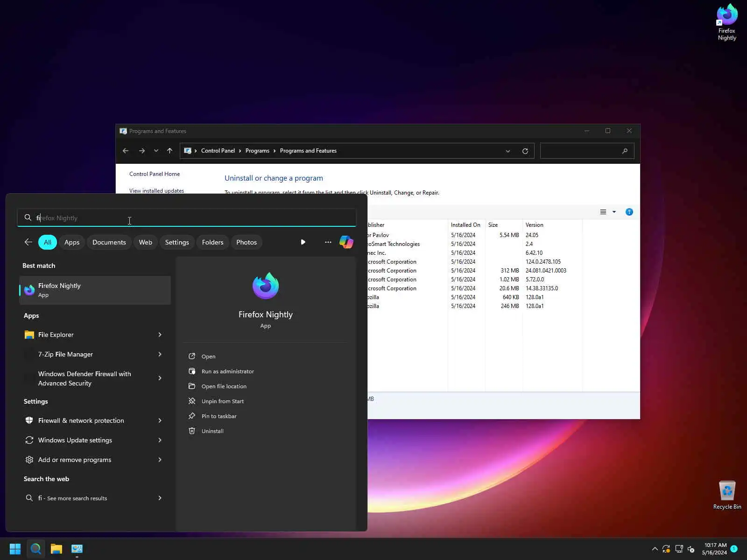Open the Recycle Bin desktop icon
The width and height of the screenshot is (747, 560).
727,495
